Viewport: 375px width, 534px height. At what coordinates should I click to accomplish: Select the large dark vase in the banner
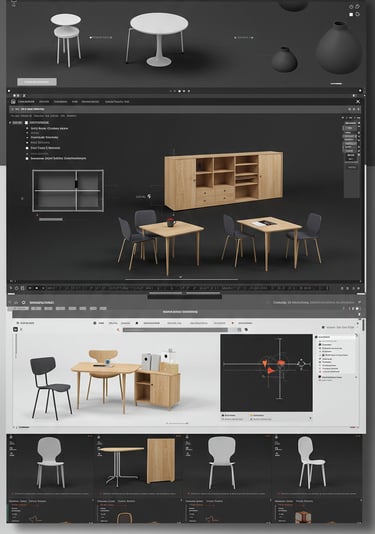(338, 48)
